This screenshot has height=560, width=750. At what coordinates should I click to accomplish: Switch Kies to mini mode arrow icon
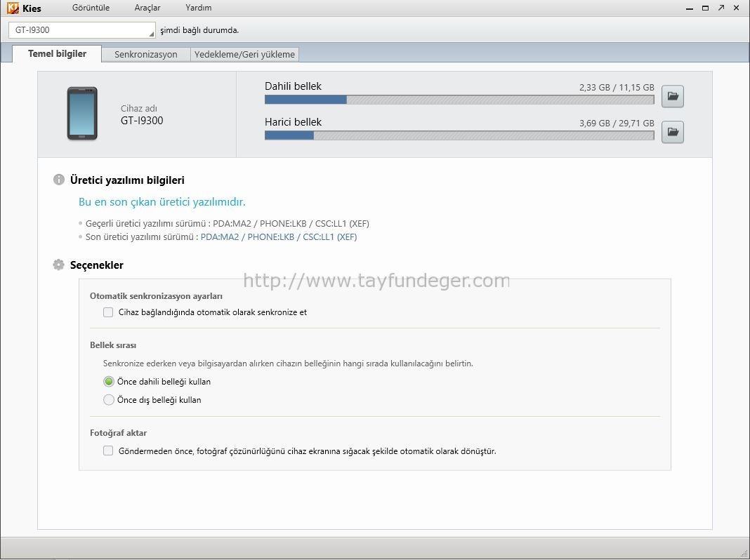pyautogui.click(x=721, y=8)
